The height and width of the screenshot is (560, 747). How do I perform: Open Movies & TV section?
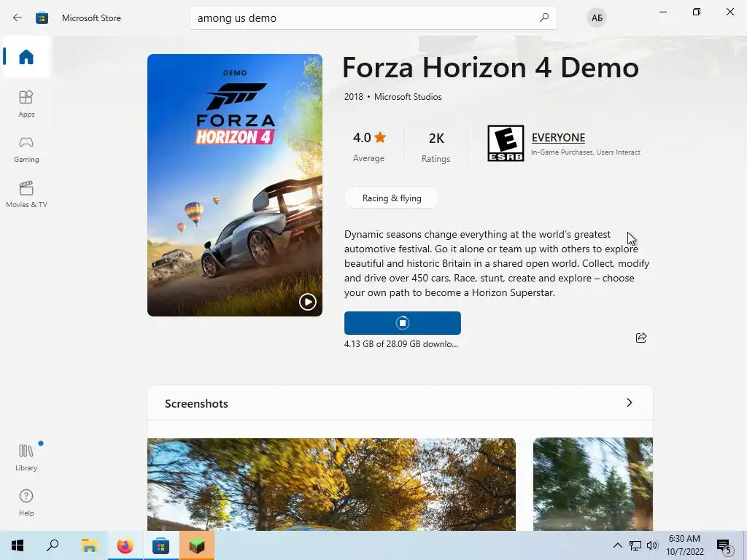click(26, 194)
